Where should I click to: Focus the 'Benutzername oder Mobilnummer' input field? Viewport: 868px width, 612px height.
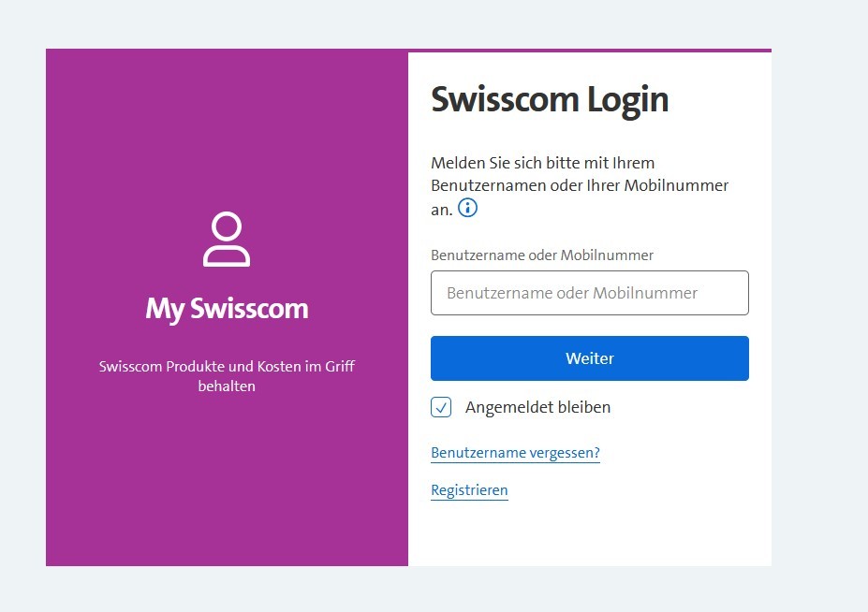click(x=589, y=293)
